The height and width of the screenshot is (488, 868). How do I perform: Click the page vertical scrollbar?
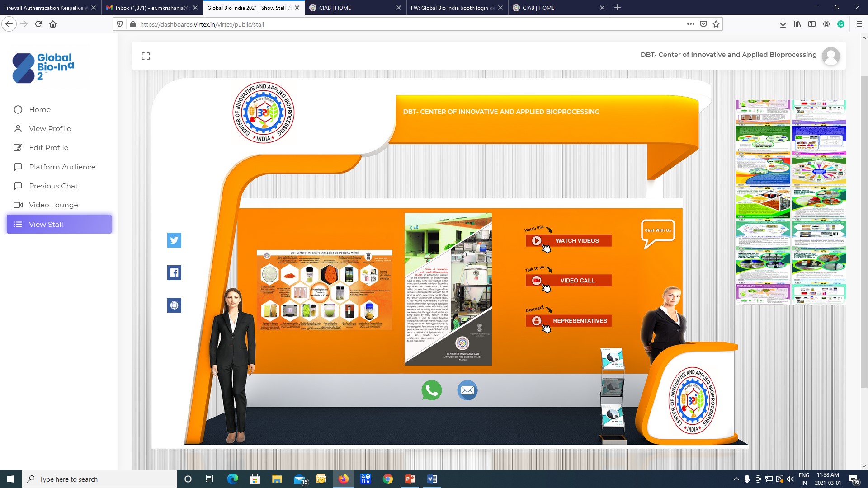(x=864, y=231)
